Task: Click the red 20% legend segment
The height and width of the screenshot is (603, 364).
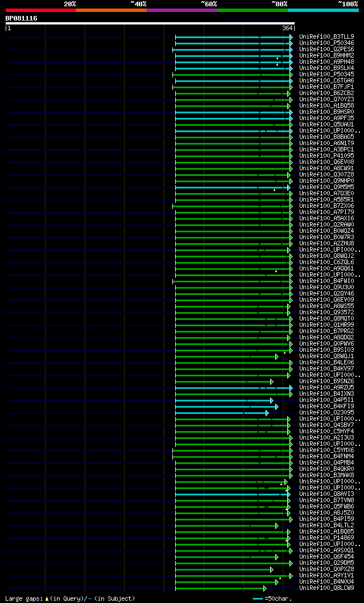Action: [41, 10]
